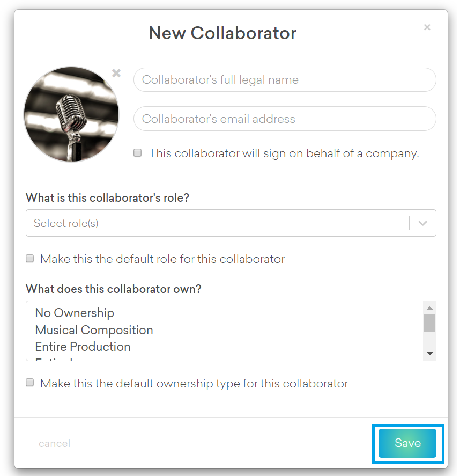This screenshot has height=476, width=460.
Task: Click the 'What is this collaborator's role?' label
Action: [x=107, y=197]
